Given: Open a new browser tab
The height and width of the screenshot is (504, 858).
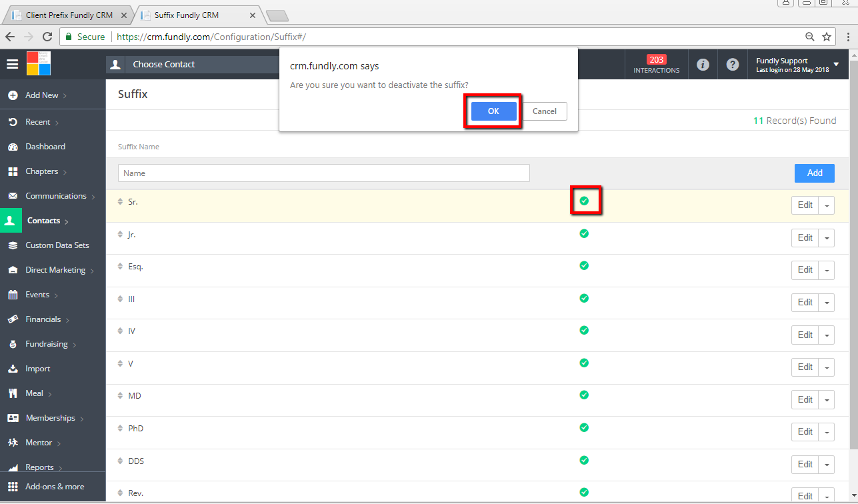Looking at the screenshot, I should point(277,15).
